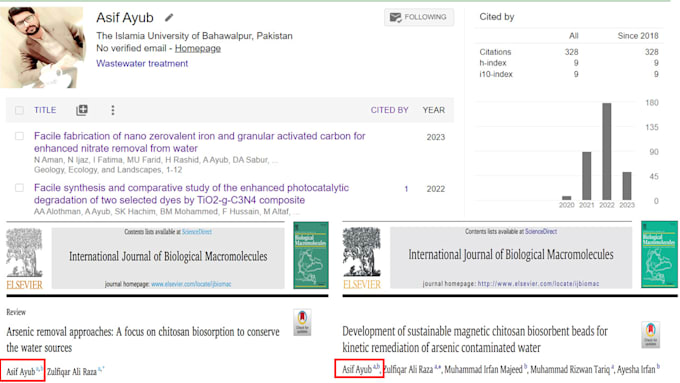This screenshot has height=383, width=680.
Task: Click the add-to-library plus icon in title bar
Action: 82,110
